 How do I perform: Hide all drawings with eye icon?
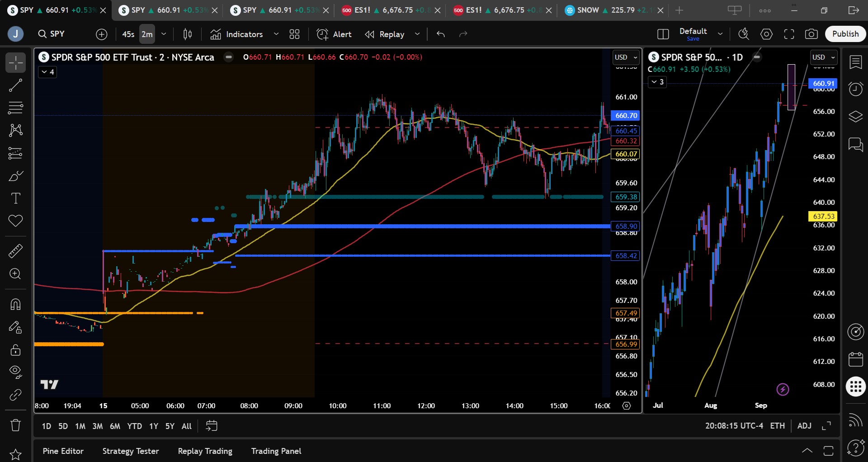click(x=15, y=372)
